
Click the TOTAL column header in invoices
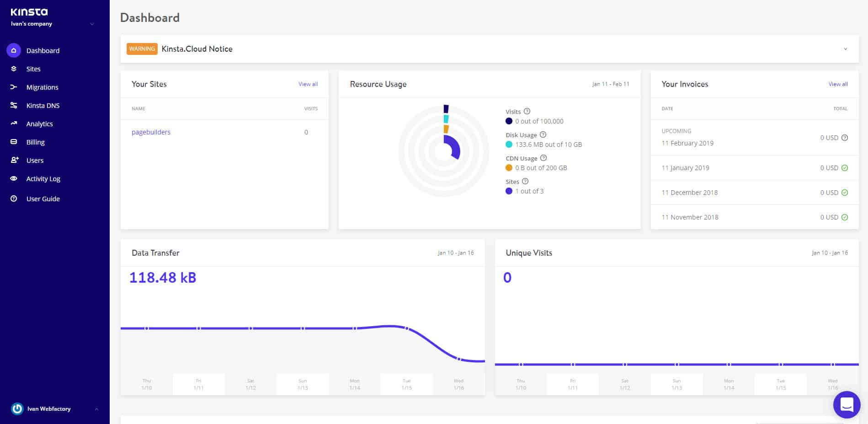[840, 109]
